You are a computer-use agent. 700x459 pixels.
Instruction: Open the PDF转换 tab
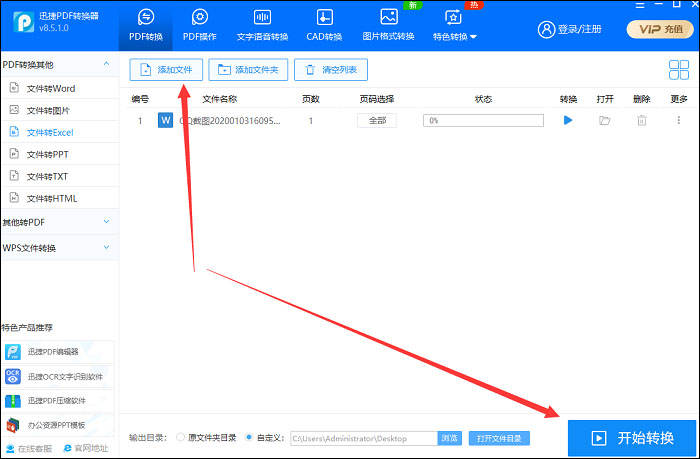[146, 25]
